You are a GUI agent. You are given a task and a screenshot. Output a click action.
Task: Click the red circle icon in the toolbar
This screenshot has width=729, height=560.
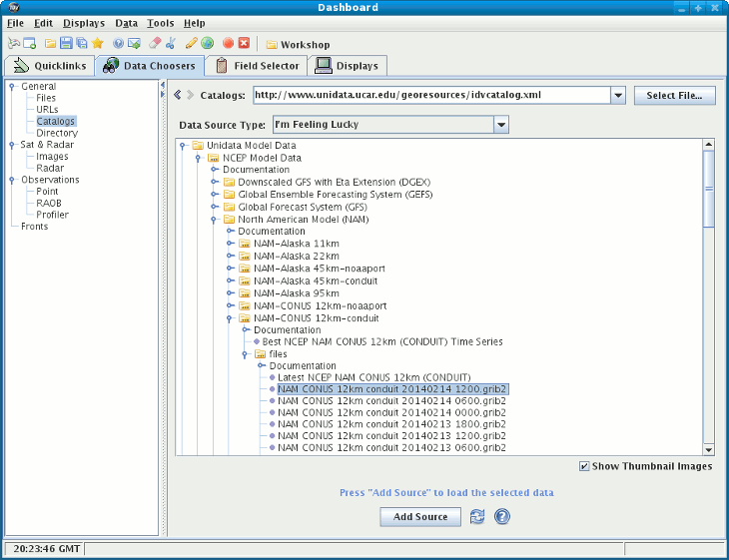[228, 44]
